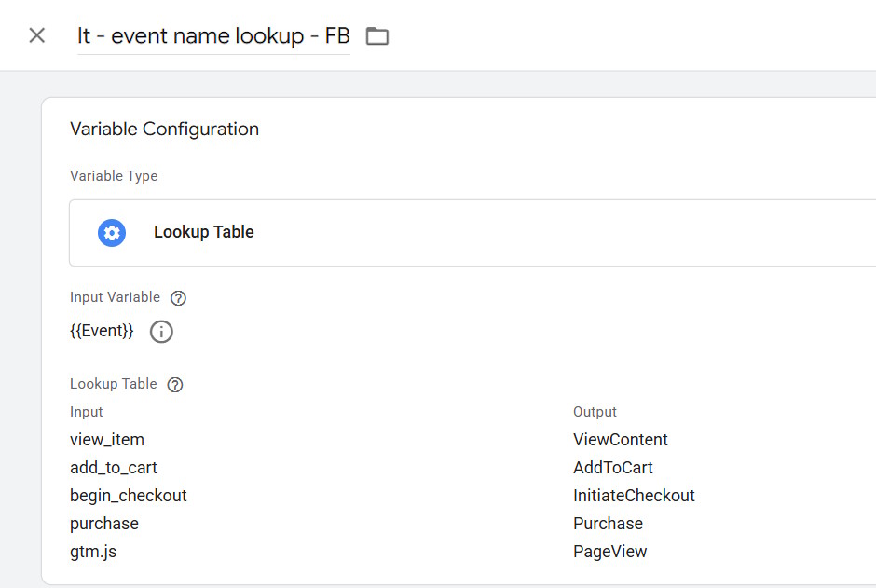
Task: Select the add_to_cart input row
Action: click(x=114, y=468)
